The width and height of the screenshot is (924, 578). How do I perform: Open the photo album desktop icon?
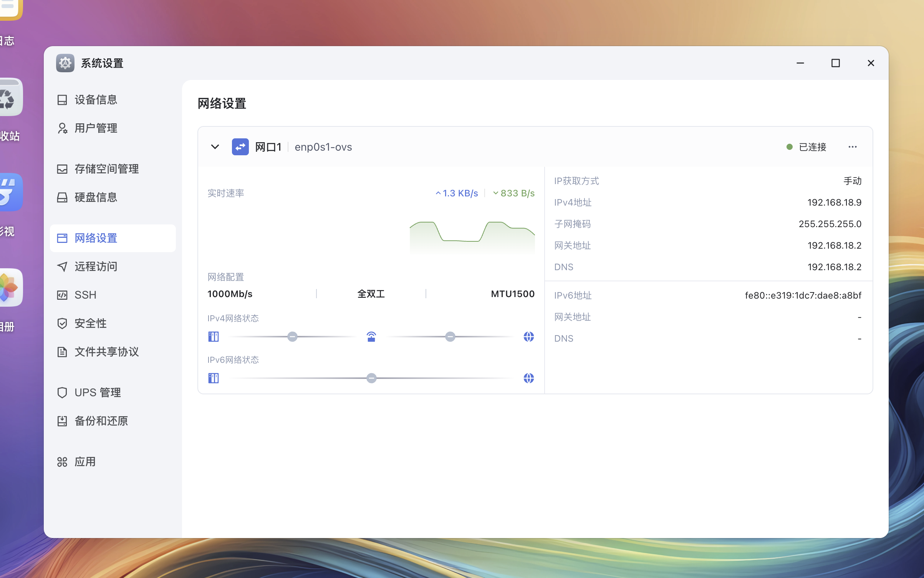tap(11, 287)
